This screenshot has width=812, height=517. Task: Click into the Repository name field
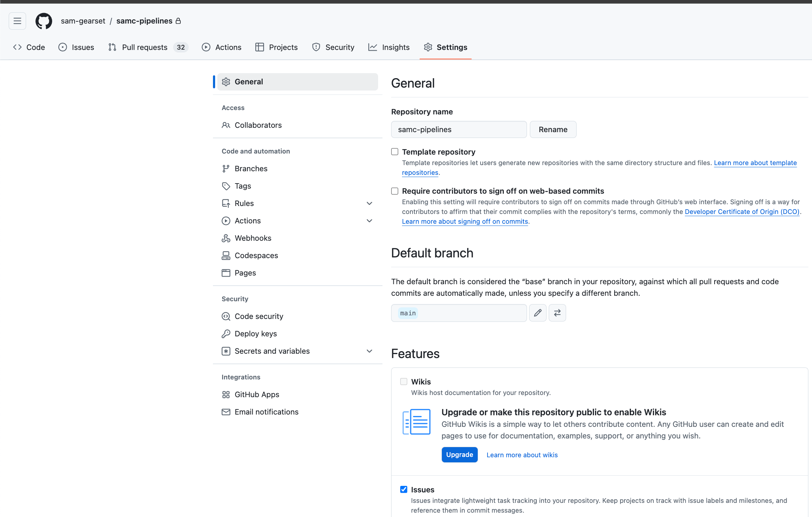pyautogui.click(x=459, y=130)
